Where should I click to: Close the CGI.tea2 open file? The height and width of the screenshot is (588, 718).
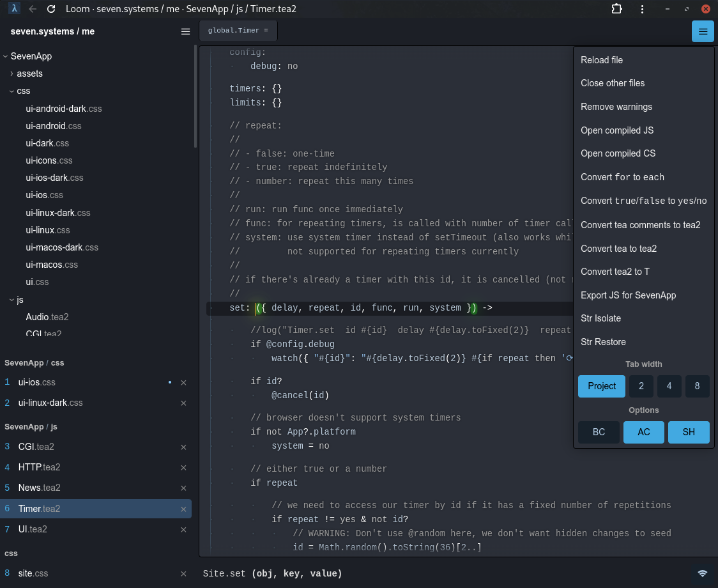[x=183, y=447]
